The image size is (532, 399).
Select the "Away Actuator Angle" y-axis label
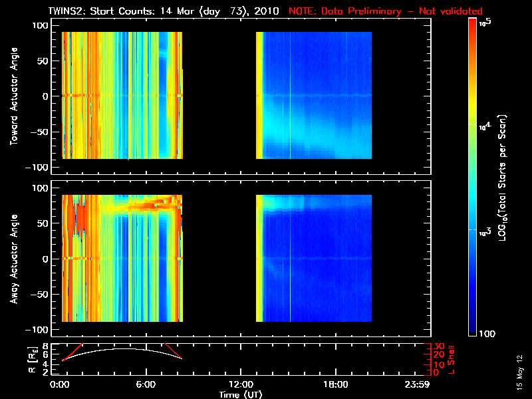click(13, 259)
